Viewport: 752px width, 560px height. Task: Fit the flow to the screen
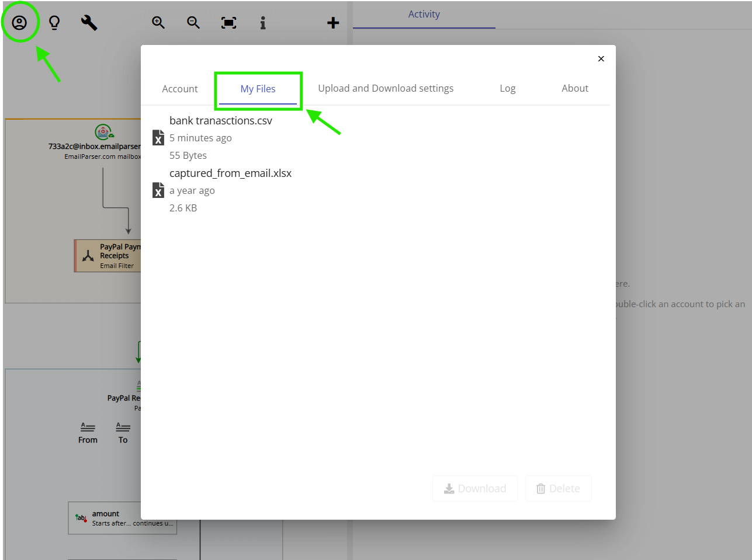[x=228, y=22]
